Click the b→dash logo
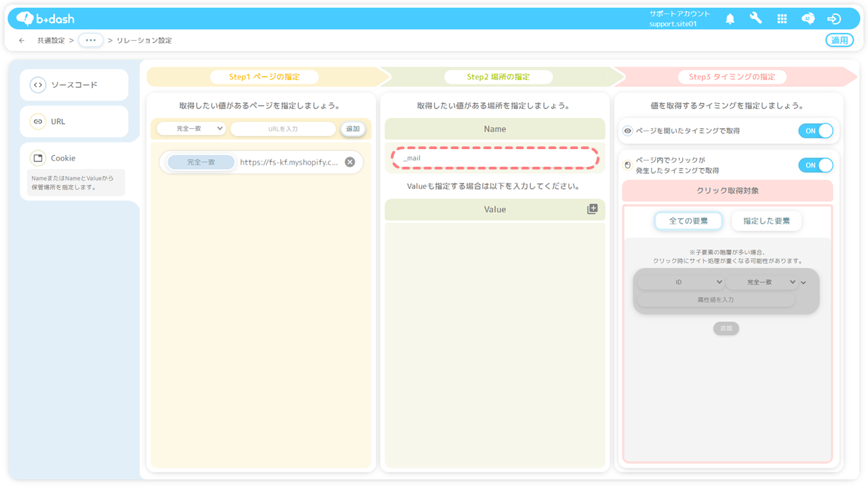 pos(45,18)
